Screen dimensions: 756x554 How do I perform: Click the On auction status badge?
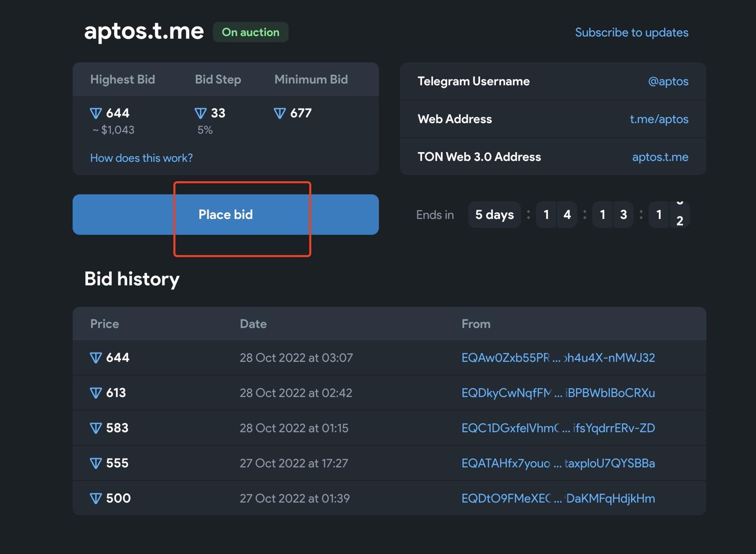[250, 33]
